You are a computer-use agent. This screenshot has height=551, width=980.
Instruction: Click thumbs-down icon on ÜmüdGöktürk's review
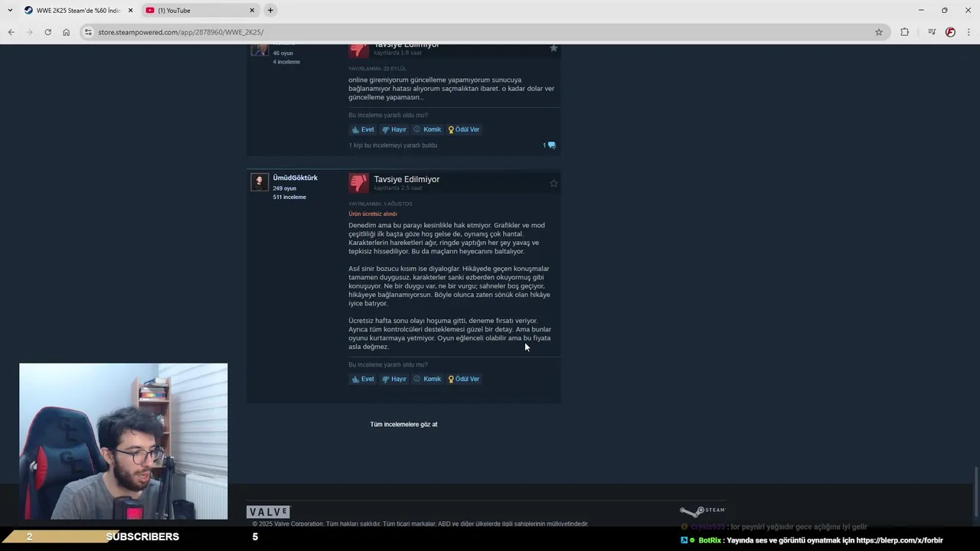point(358,182)
